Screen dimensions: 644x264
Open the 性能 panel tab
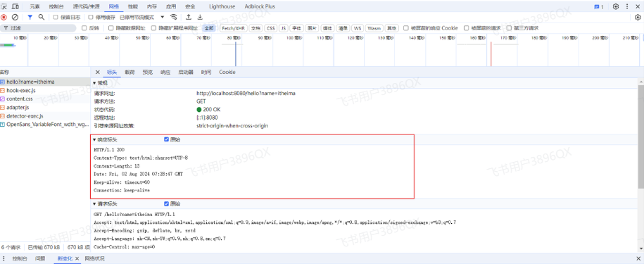coord(132,6)
